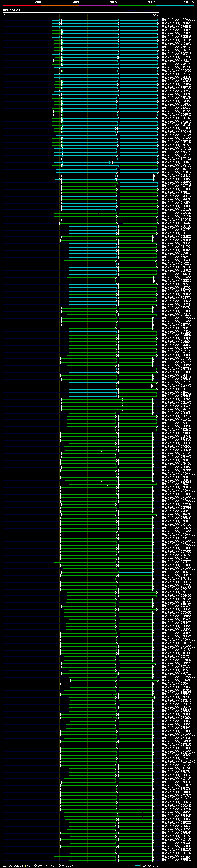197x868 pixels.
Task: Select hit UniRef100_Q43793
Action: coord(176,67)
